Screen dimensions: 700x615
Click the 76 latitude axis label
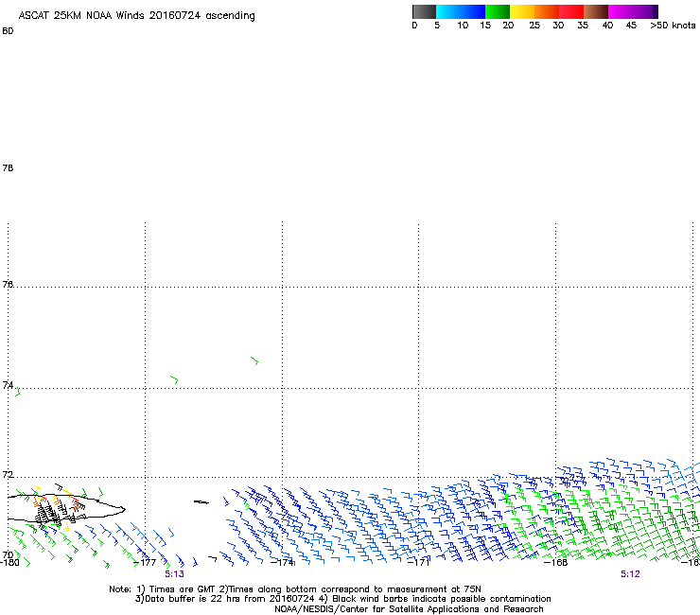pyautogui.click(x=8, y=284)
